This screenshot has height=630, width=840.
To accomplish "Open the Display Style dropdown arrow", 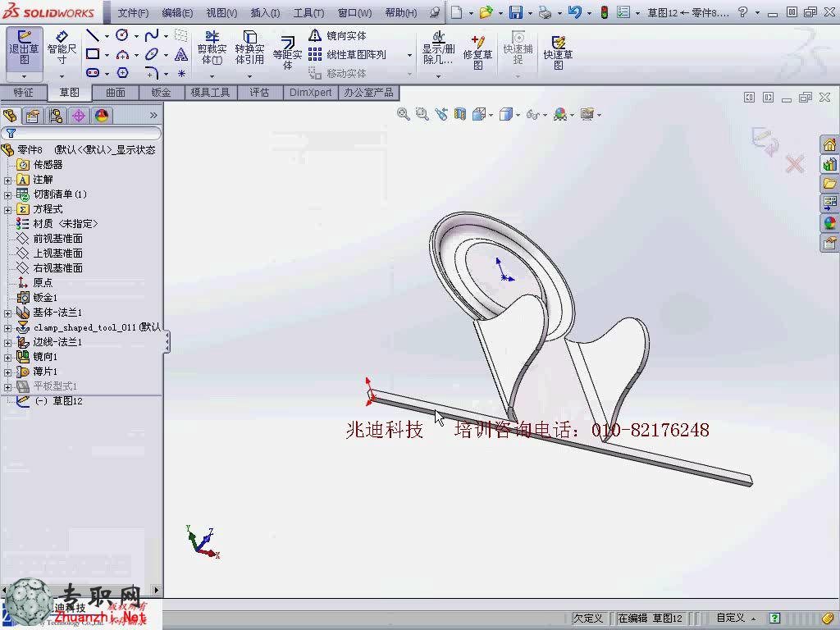I will click(x=518, y=115).
